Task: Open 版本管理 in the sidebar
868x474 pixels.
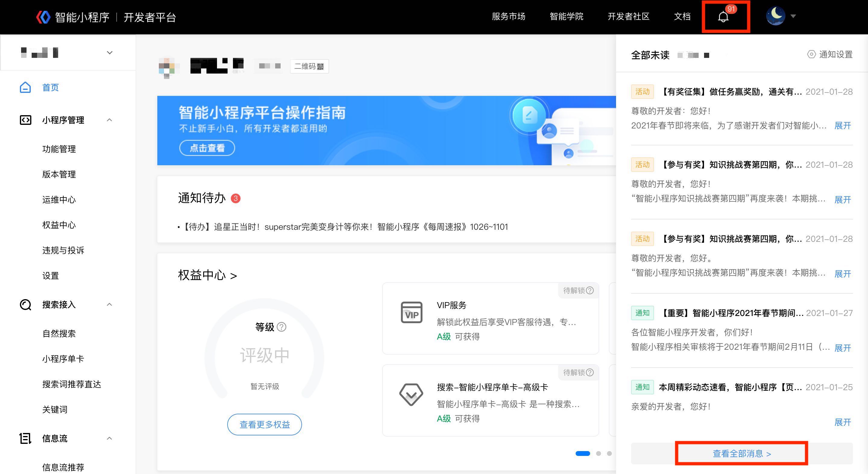Action: pyautogui.click(x=59, y=174)
